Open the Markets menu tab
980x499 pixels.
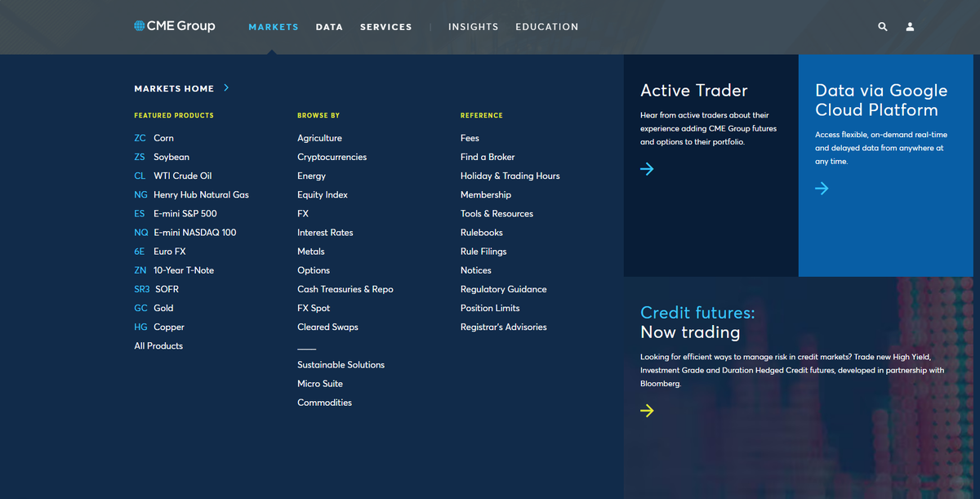coord(274,27)
